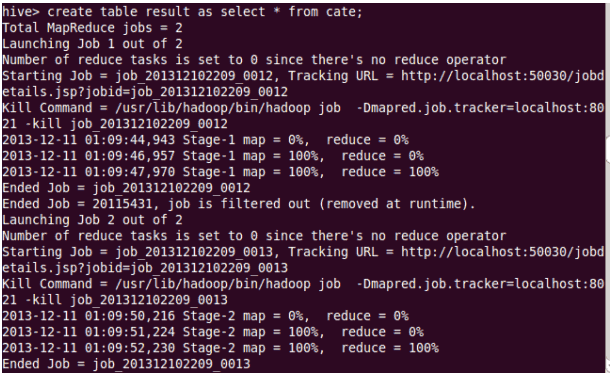Click the second Tracking URL for job 0013
This screenshot has height=375, width=612.
[x=502, y=252]
